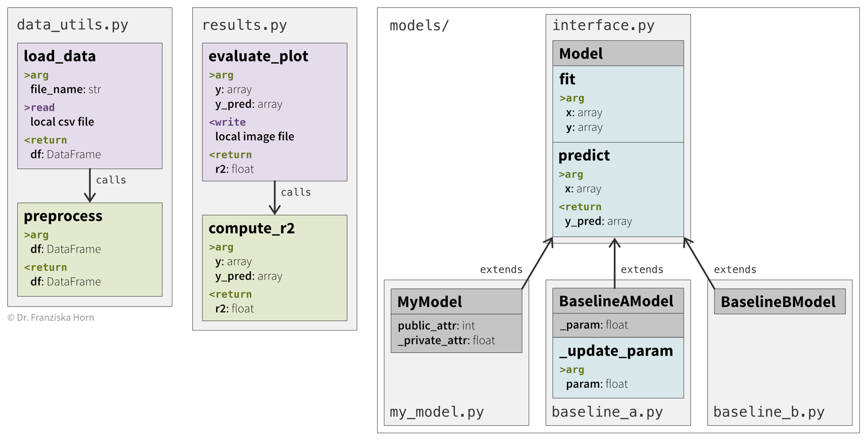The height and width of the screenshot is (441, 868).
Task: Click the data_utils.py file label
Action: tap(73, 25)
